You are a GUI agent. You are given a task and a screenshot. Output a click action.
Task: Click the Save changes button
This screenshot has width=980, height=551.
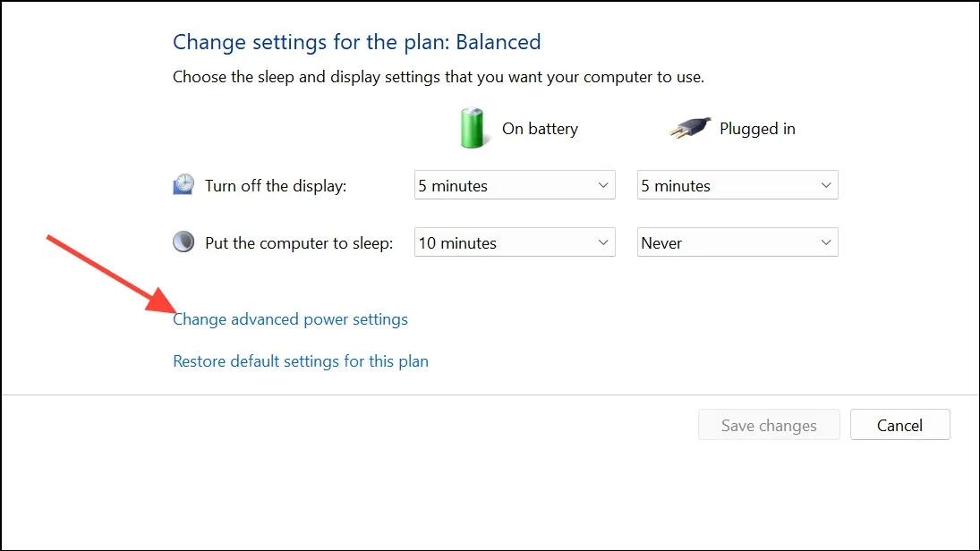coord(769,426)
